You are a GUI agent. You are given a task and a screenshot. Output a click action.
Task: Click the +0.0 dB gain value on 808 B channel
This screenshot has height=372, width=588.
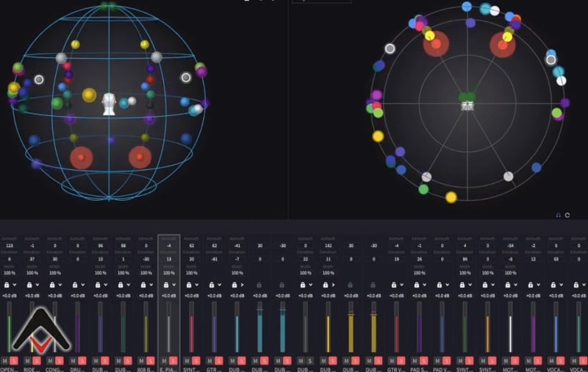coord(146,296)
